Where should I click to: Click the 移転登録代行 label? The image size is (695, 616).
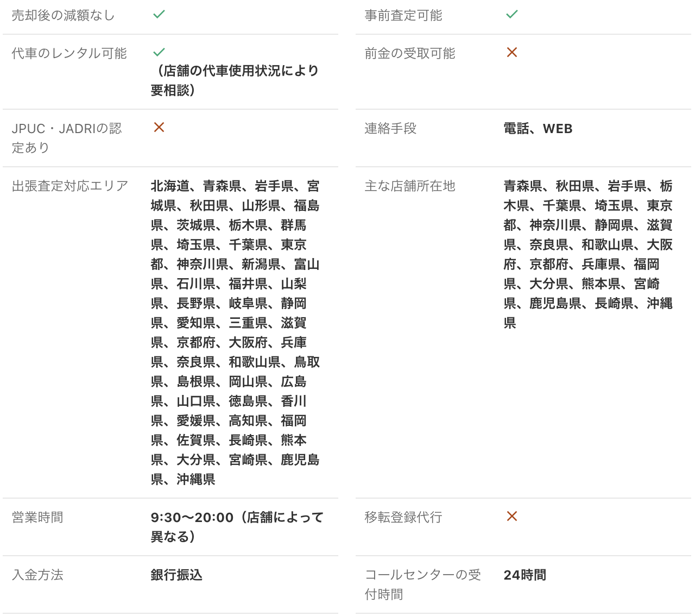tap(403, 518)
